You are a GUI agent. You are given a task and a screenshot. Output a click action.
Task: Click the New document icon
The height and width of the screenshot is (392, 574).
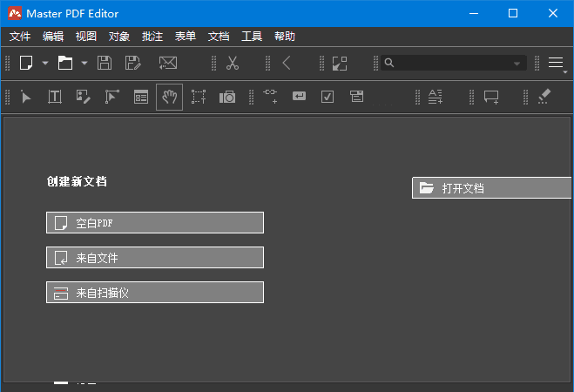26,63
